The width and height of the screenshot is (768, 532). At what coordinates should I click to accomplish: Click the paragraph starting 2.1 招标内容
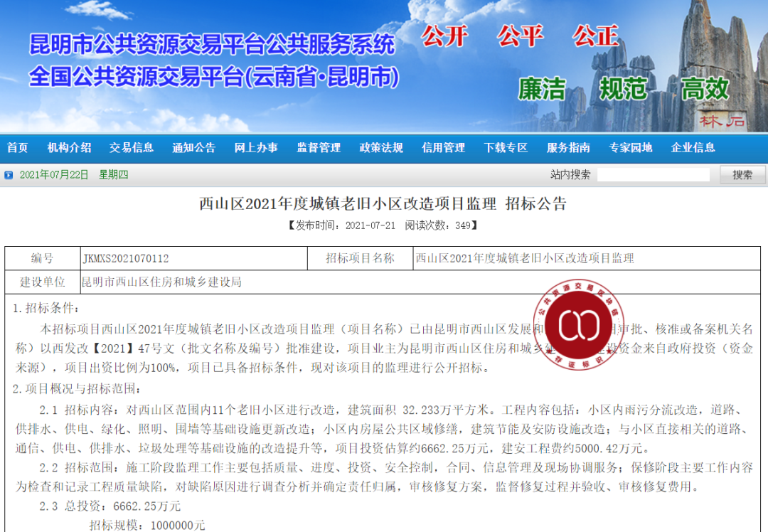click(x=383, y=429)
